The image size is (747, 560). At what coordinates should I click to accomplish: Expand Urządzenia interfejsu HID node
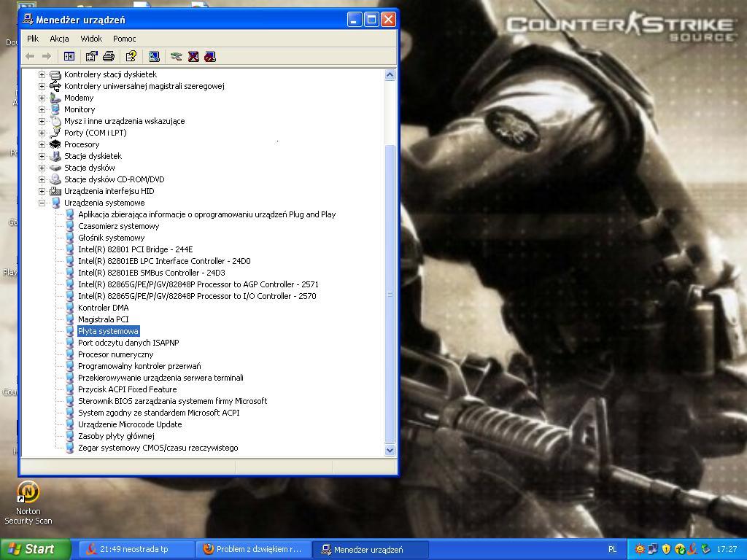coord(42,191)
